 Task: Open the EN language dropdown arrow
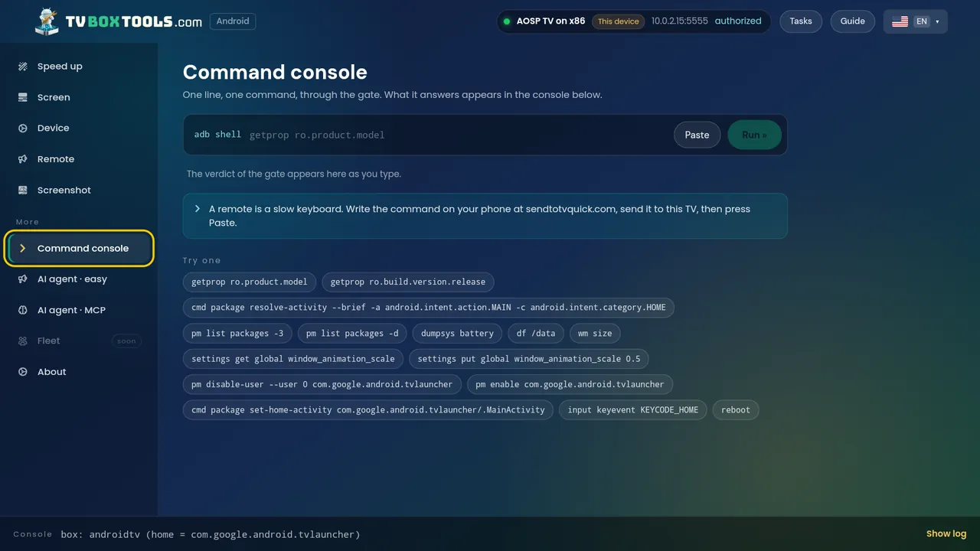(x=937, y=21)
